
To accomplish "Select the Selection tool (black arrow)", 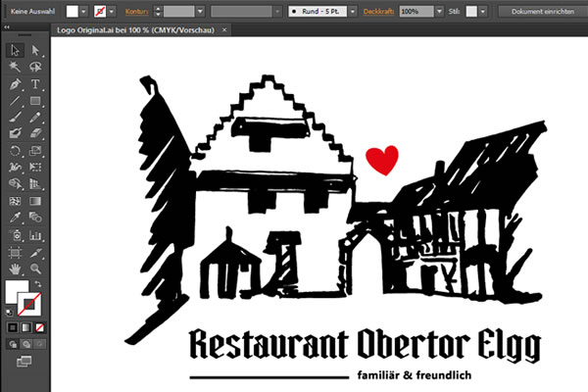I will (x=16, y=50).
